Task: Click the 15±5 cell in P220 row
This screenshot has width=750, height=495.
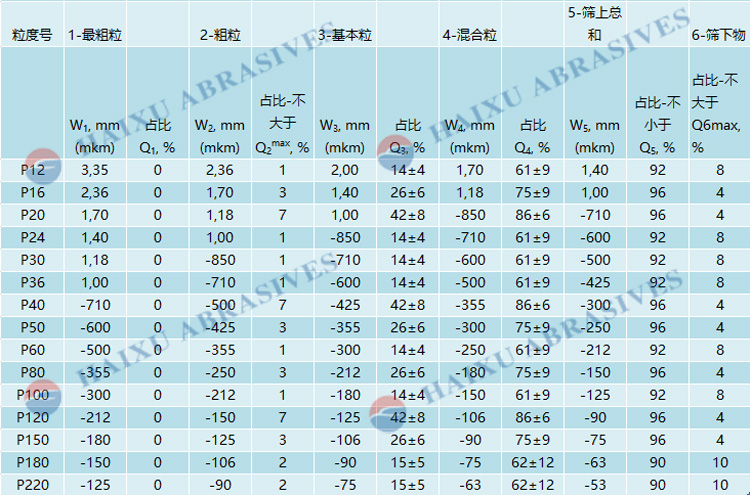Action: [408, 485]
